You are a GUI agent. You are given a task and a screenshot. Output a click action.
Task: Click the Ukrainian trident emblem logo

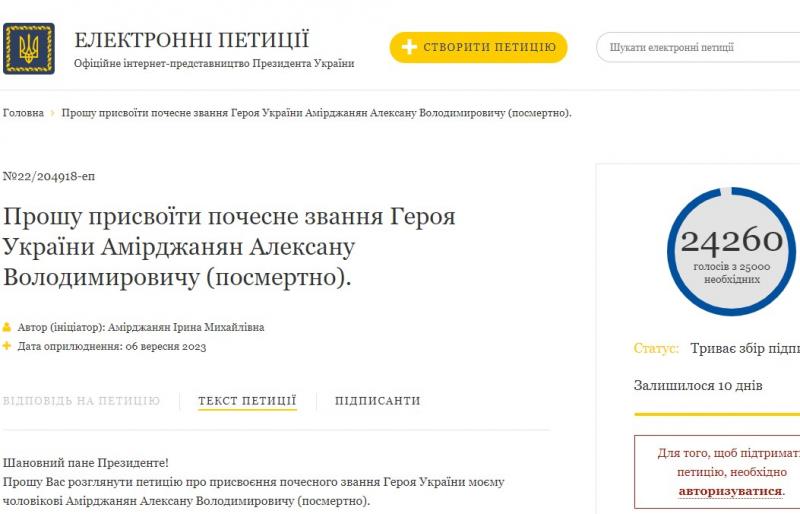pos(29,48)
